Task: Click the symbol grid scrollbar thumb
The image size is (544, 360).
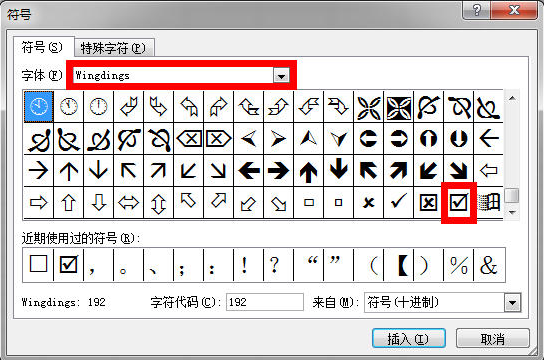Action: tap(512, 195)
